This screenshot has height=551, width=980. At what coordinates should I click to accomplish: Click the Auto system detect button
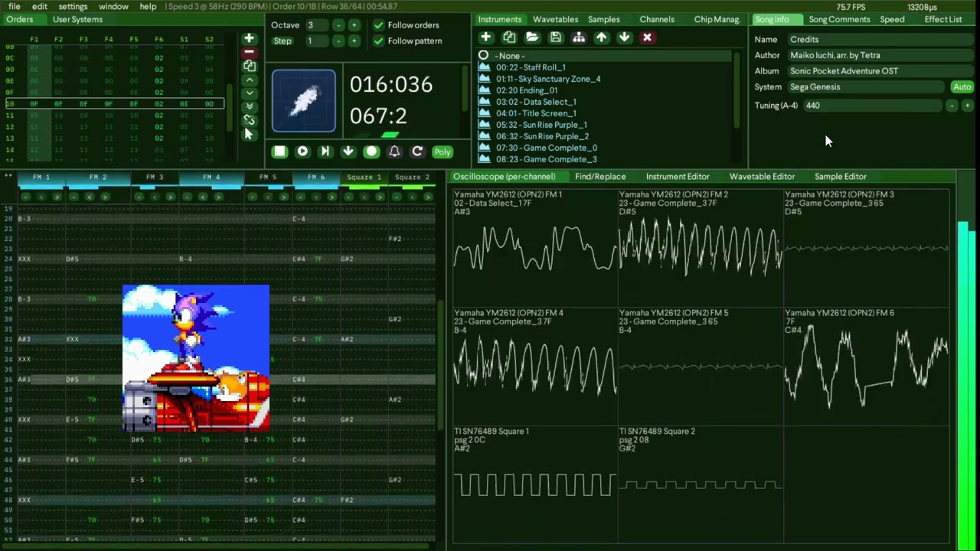point(962,87)
